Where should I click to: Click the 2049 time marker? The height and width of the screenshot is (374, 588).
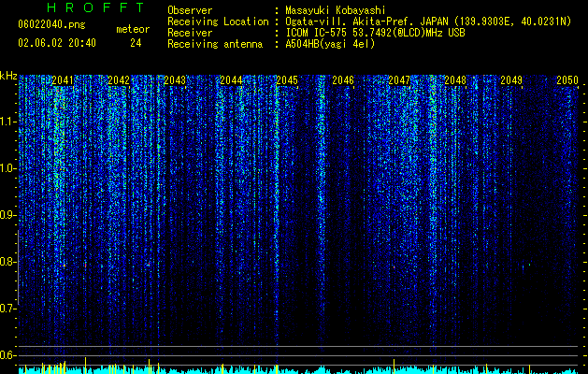click(x=511, y=80)
